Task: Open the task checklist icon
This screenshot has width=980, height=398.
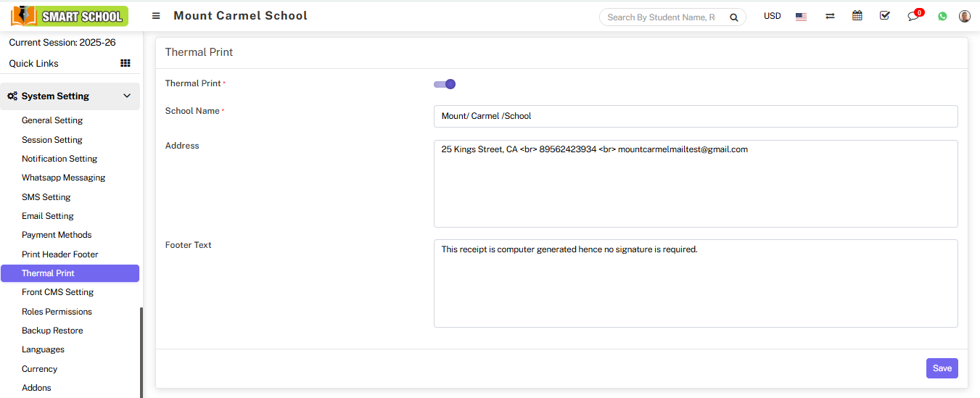Action: point(884,16)
